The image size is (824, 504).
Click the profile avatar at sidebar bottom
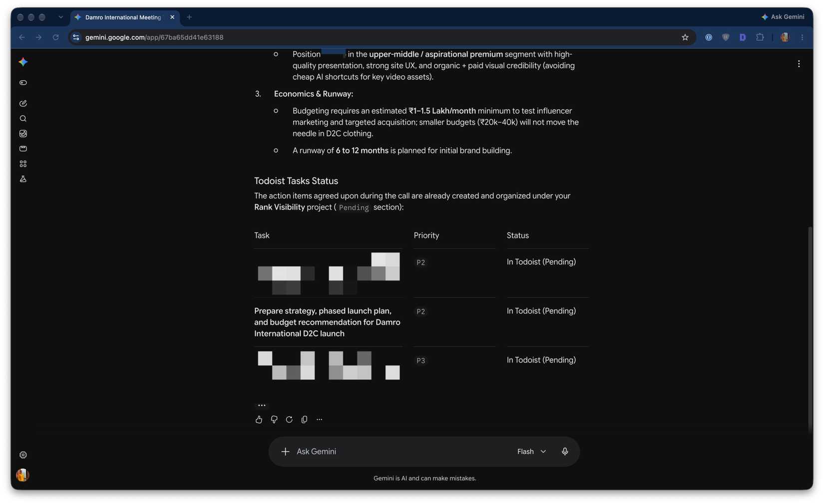pos(22,475)
